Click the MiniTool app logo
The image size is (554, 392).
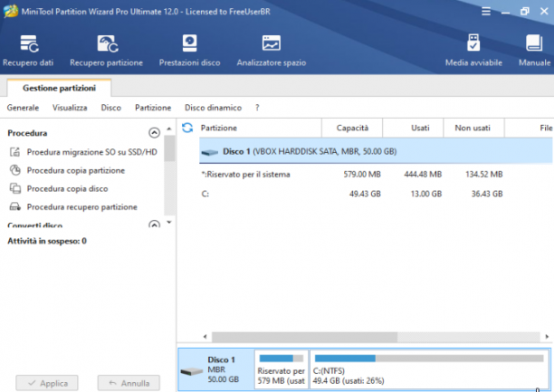click(x=11, y=11)
